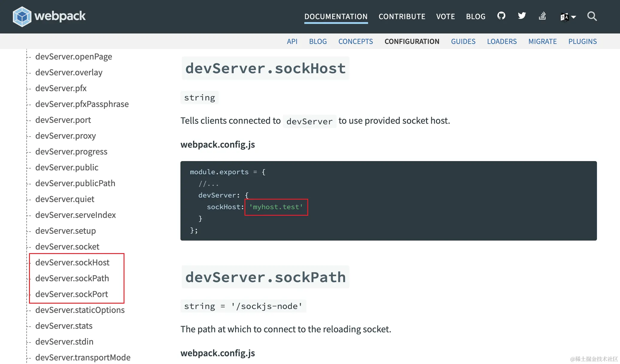This screenshot has height=364, width=620.
Task: Jump to devServer.pfx in sidebar
Action: tap(61, 88)
